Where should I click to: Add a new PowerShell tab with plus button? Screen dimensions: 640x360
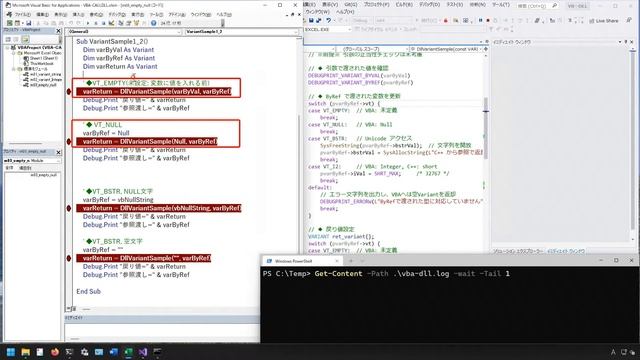pyautogui.click(x=351, y=261)
